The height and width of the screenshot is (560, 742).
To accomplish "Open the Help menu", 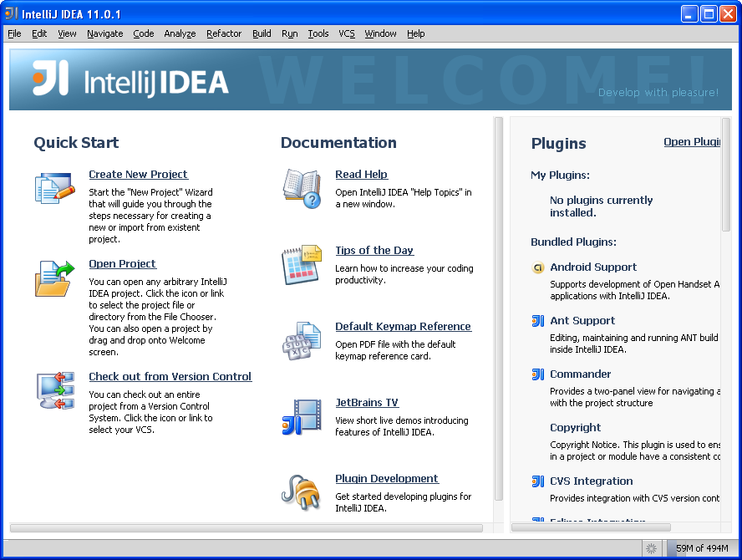I will tap(415, 33).
